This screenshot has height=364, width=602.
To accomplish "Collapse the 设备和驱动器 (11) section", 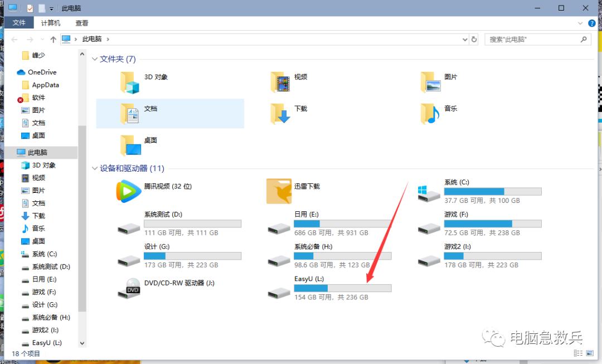I will 95,168.
